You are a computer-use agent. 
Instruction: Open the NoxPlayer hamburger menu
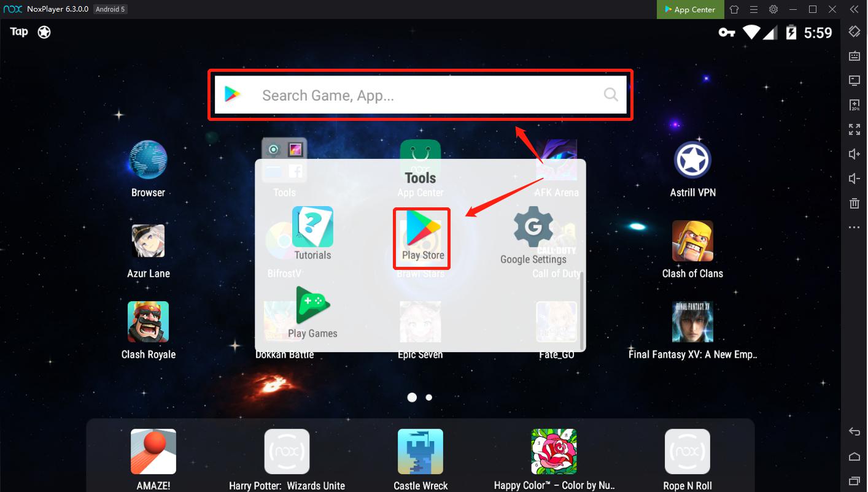(x=754, y=9)
